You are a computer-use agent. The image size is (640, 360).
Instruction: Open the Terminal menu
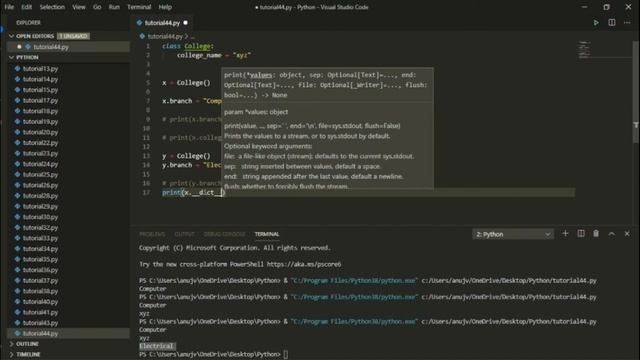[x=139, y=7]
